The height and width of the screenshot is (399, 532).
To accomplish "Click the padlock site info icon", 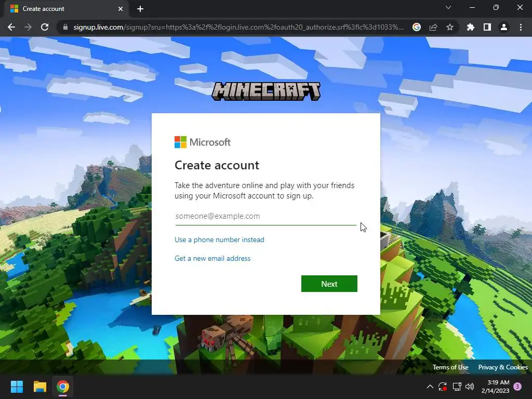I will click(65, 27).
